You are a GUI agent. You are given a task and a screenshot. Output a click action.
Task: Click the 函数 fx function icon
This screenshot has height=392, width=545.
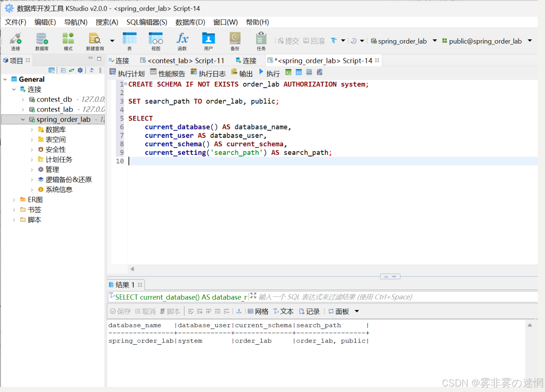(182, 41)
